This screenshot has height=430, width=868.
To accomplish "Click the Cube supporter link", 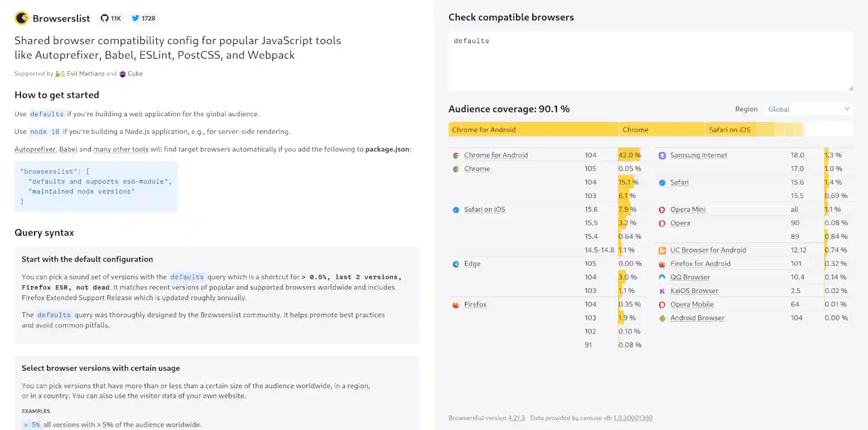I will [x=134, y=73].
